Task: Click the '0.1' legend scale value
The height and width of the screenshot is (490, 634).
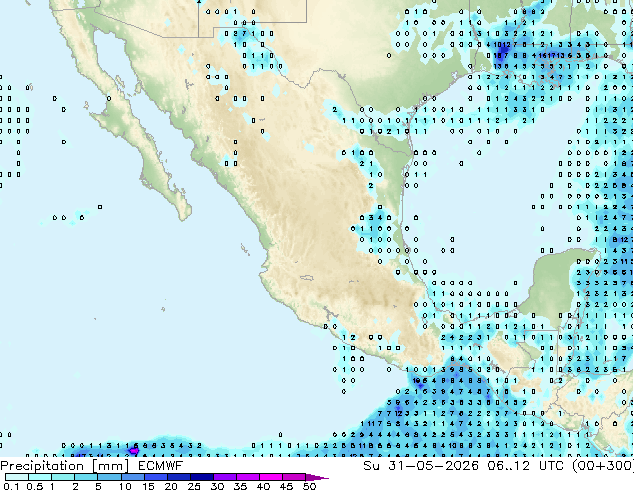Action: [x=11, y=486]
